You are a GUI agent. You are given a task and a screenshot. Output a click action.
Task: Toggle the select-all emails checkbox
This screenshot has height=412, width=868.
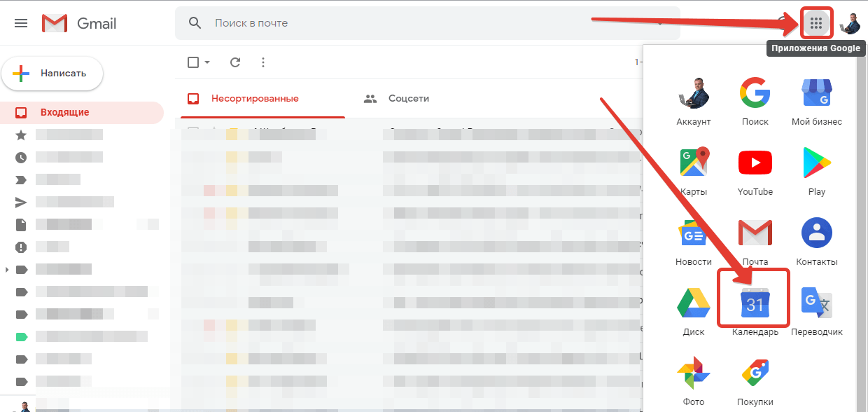pyautogui.click(x=193, y=62)
